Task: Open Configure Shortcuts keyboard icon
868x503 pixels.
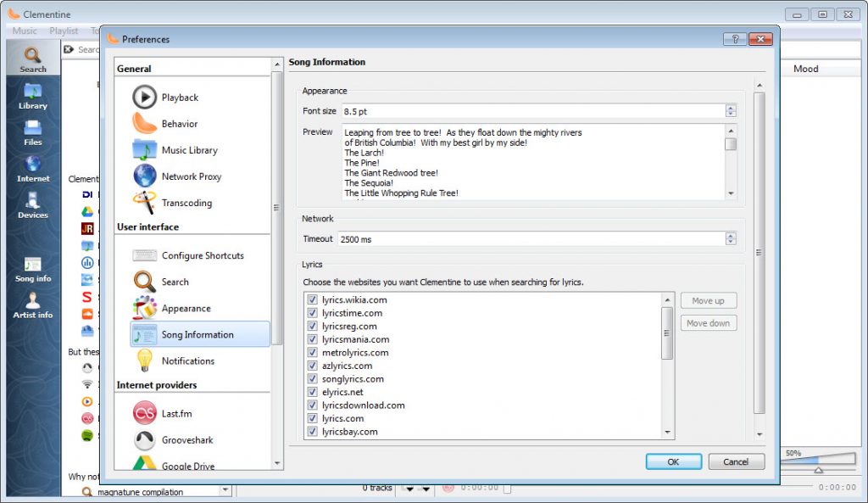Action: 144,255
